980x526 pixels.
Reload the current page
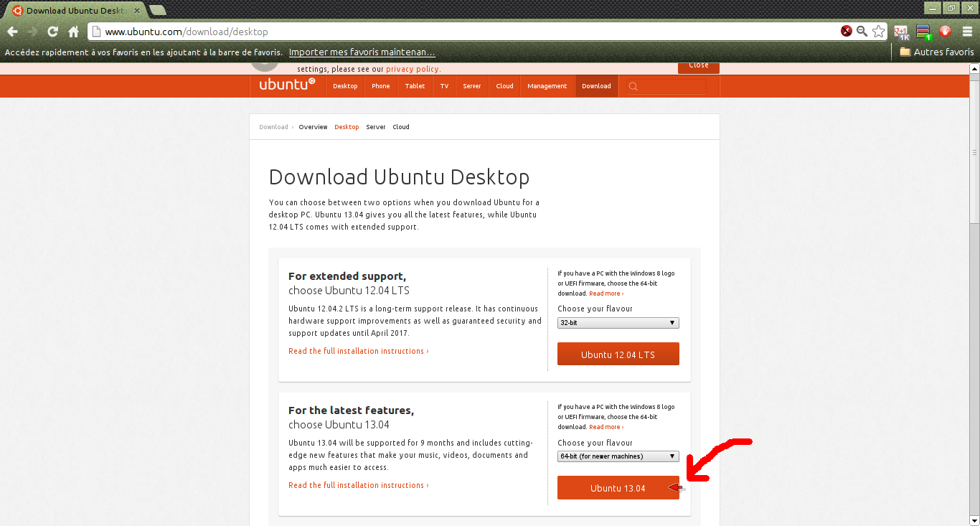click(x=52, y=32)
